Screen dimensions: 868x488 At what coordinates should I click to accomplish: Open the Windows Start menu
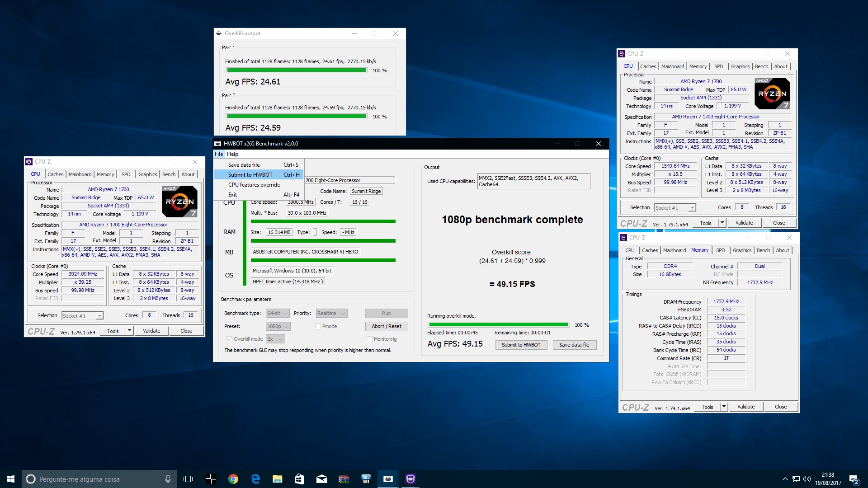click(x=11, y=479)
